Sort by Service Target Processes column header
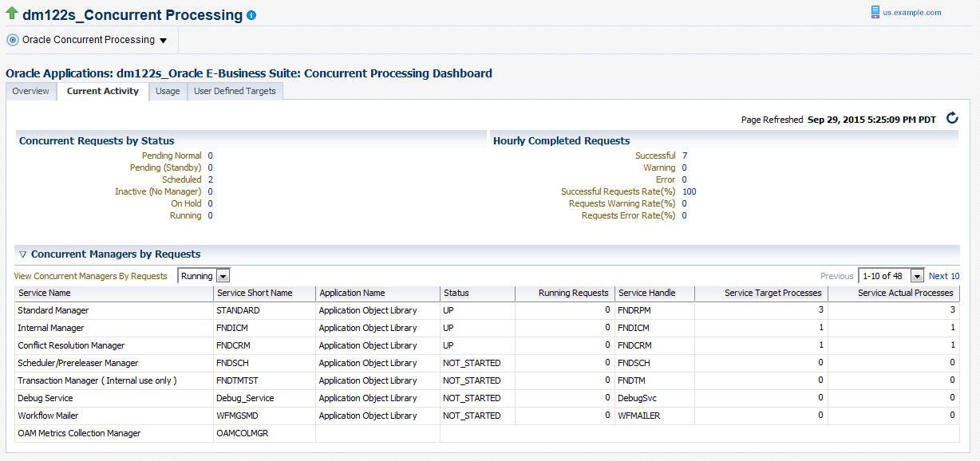The width and height of the screenshot is (980, 461). click(x=761, y=293)
